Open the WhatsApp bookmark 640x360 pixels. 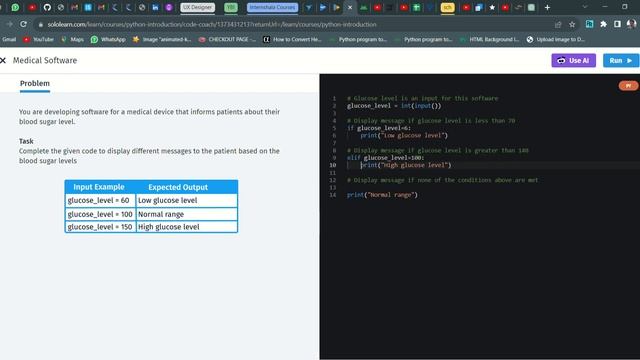[x=108, y=40]
